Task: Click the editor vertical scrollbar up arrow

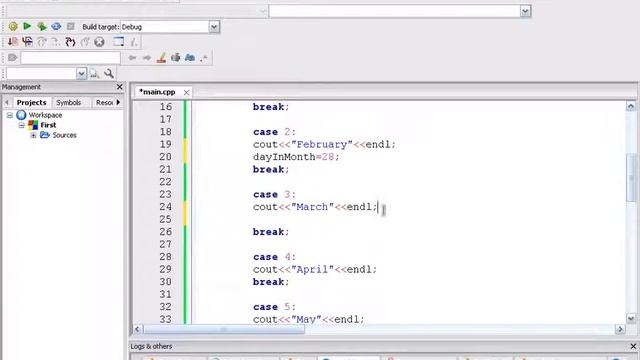Action: 631,106
